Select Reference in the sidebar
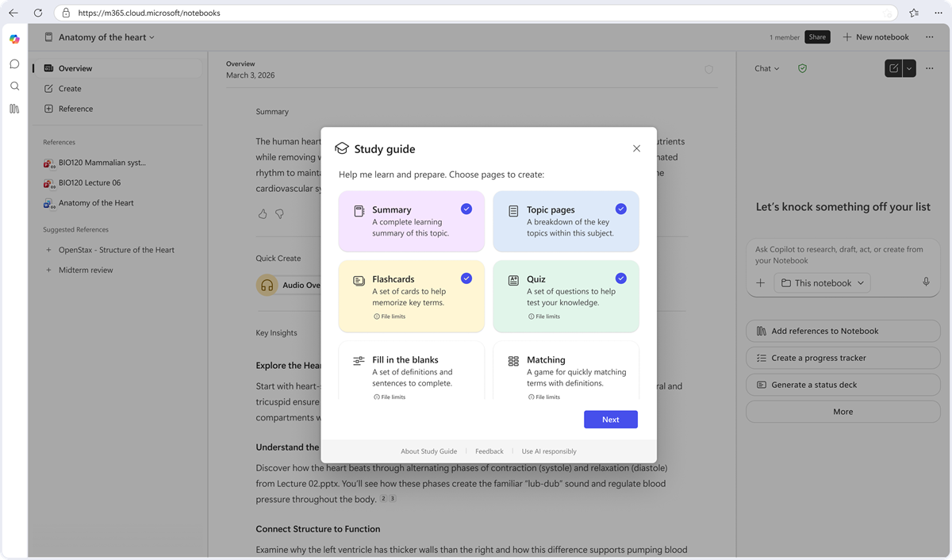952x560 pixels. pos(117,109)
